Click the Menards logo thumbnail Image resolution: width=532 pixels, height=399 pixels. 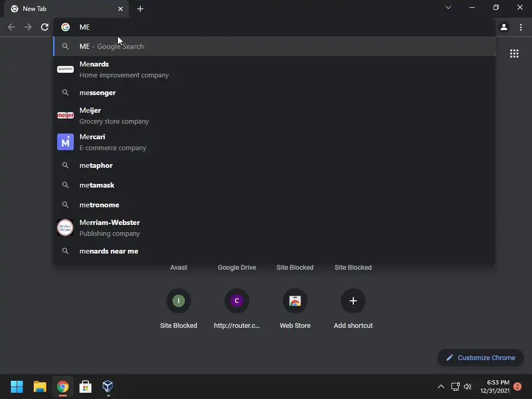[x=65, y=69]
